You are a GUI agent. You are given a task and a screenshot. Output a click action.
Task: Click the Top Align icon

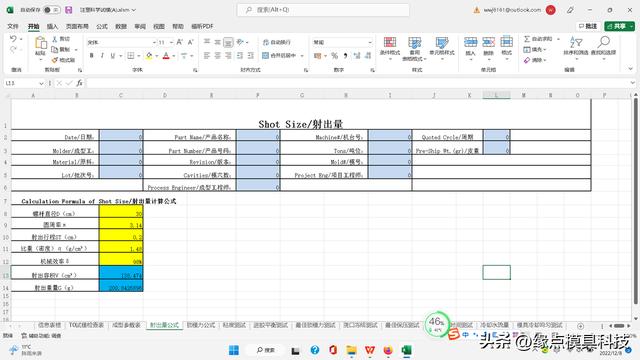[207, 42]
